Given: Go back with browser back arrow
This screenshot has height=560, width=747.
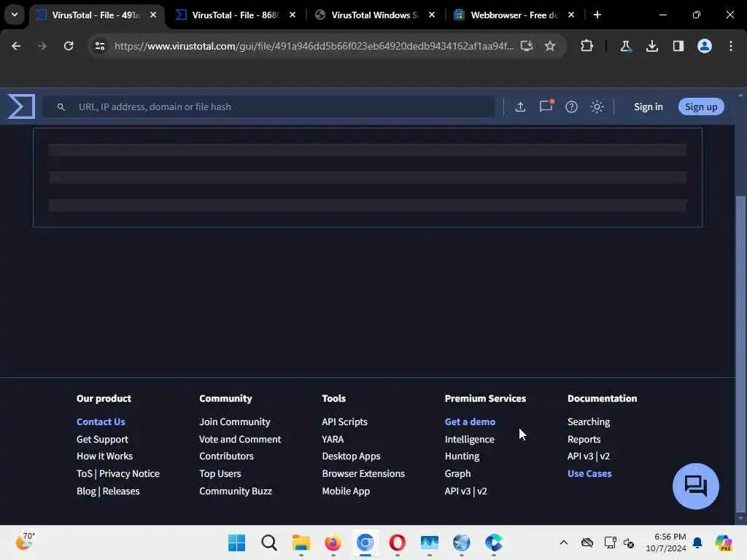Looking at the screenshot, I should click(x=16, y=46).
